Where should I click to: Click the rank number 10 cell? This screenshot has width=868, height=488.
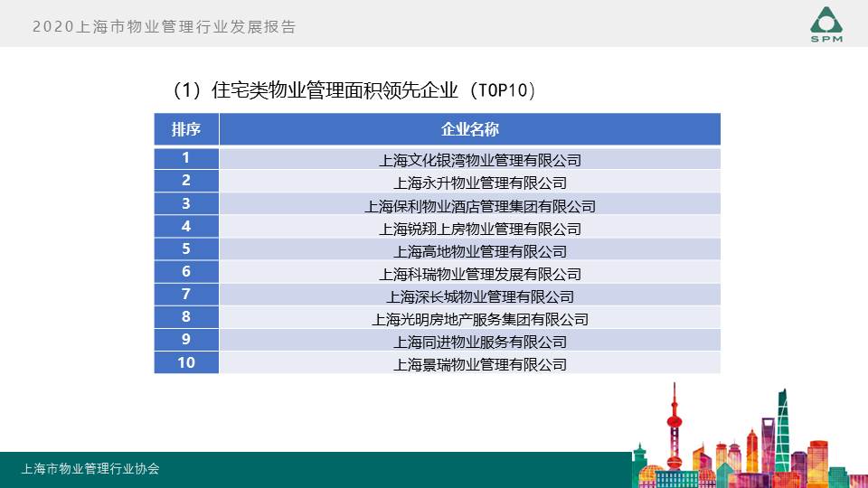(186, 362)
